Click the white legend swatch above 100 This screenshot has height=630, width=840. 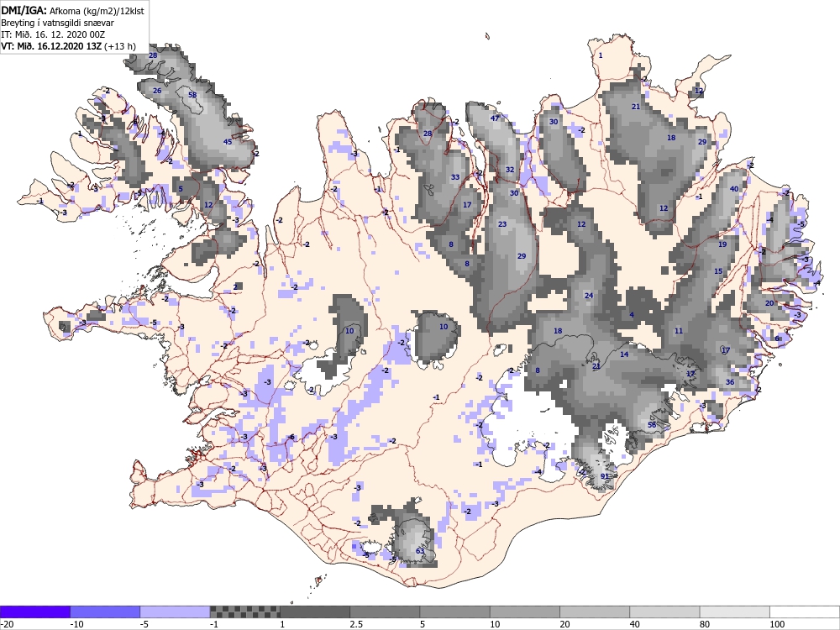click(805, 612)
